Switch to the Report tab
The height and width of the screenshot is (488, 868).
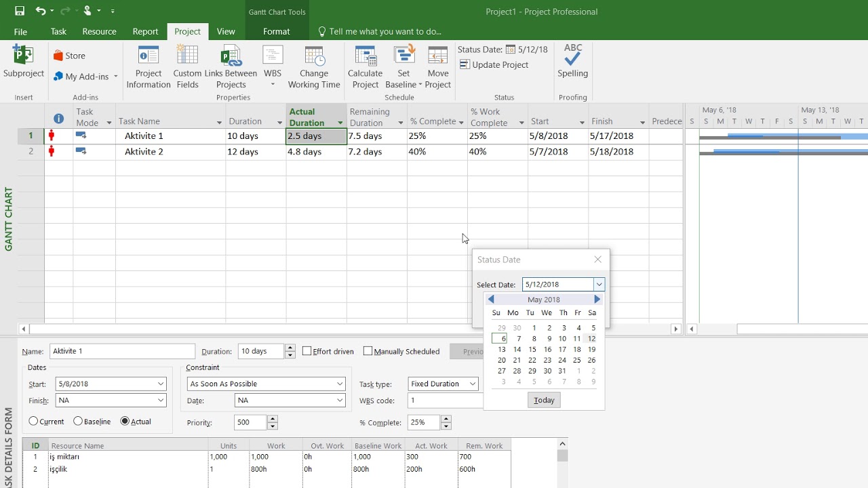point(145,31)
